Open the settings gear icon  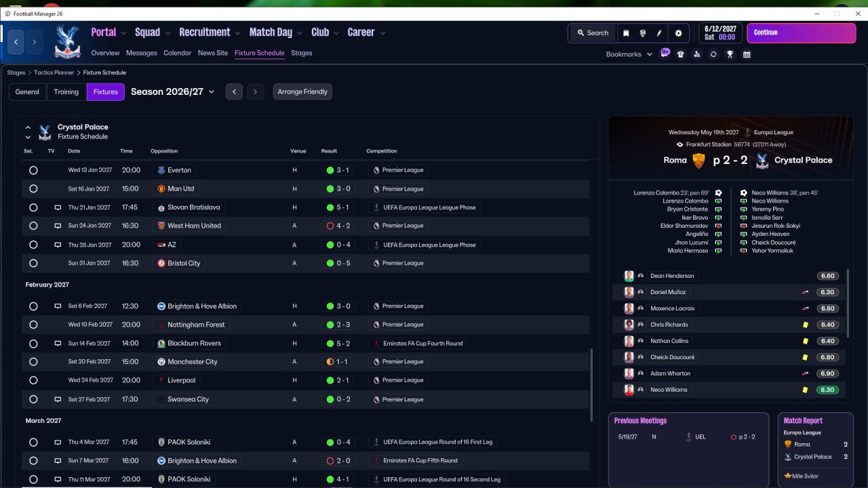click(678, 33)
